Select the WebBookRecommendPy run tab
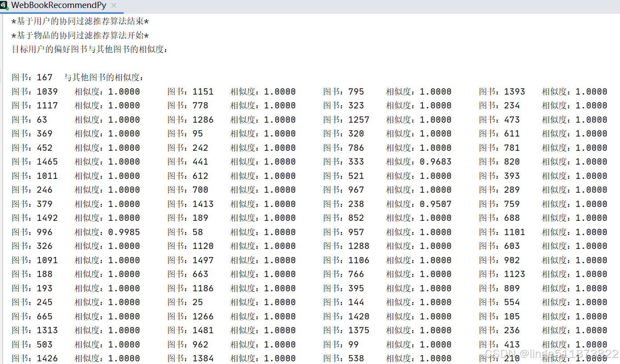620x364 pixels. (x=58, y=6)
